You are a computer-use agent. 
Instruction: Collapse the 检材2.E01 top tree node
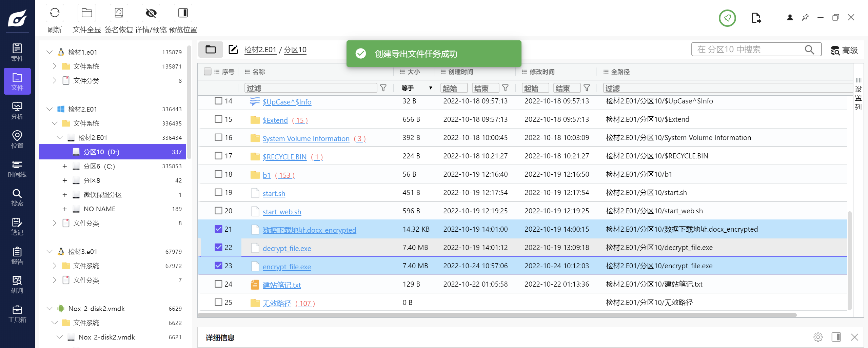(x=50, y=109)
